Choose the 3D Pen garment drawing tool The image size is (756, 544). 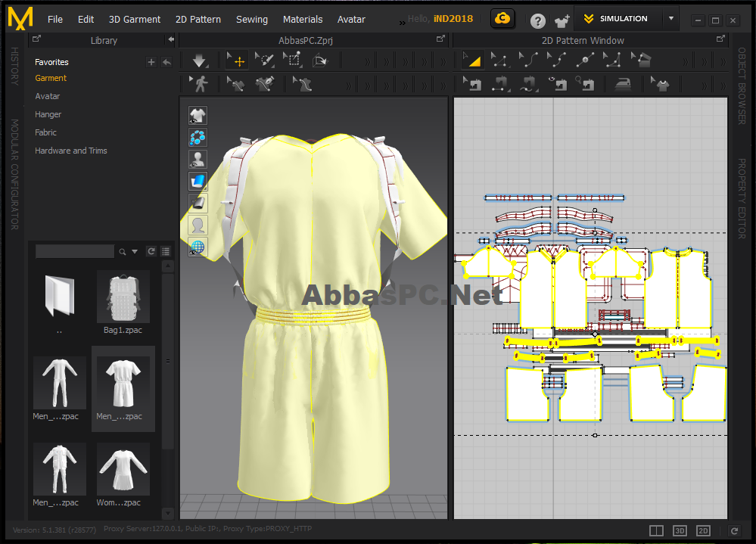coord(265,84)
